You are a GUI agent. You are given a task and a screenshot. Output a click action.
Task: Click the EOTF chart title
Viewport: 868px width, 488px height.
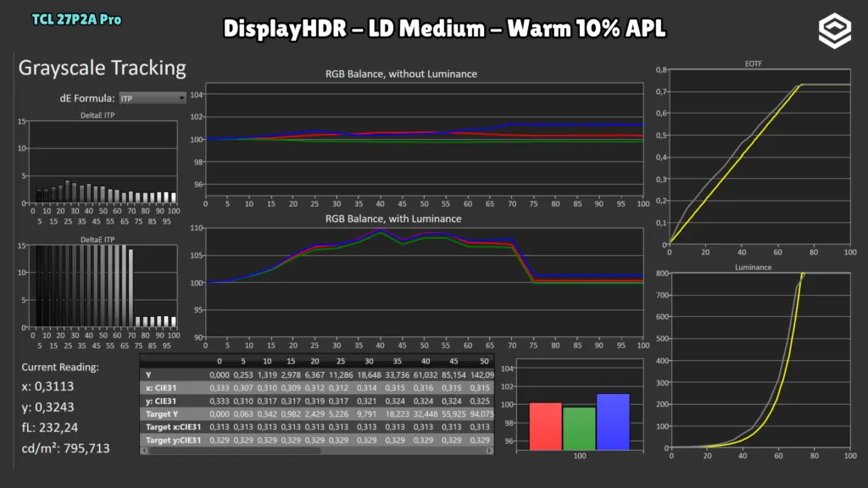click(x=753, y=64)
